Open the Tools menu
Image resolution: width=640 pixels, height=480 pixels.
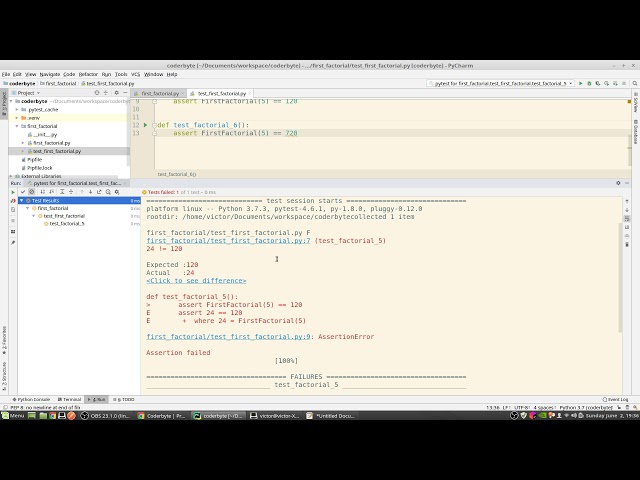coord(121,74)
